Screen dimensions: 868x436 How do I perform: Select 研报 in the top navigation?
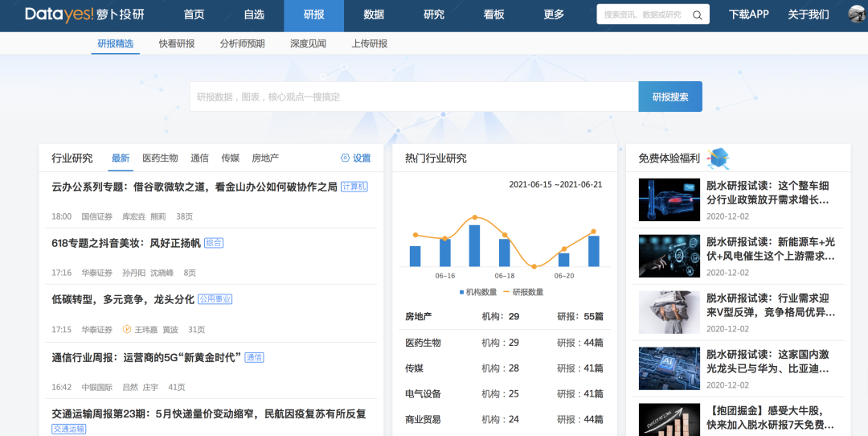(314, 15)
